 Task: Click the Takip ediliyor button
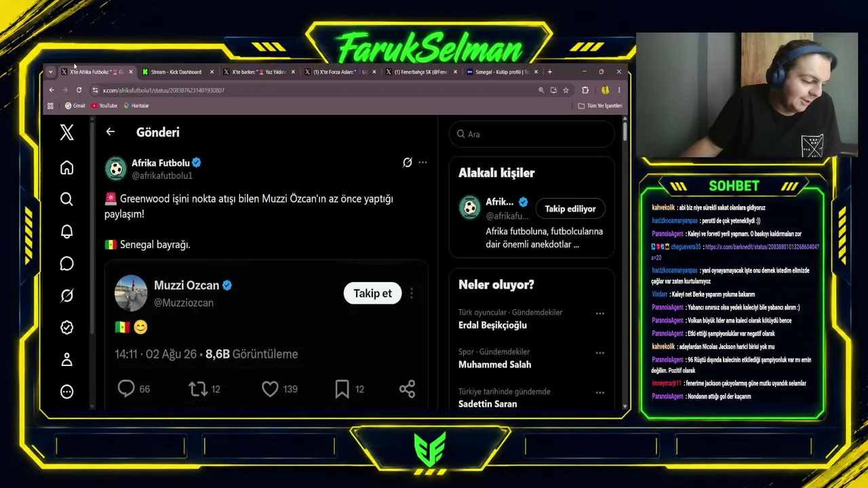click(x=570, y=209)
